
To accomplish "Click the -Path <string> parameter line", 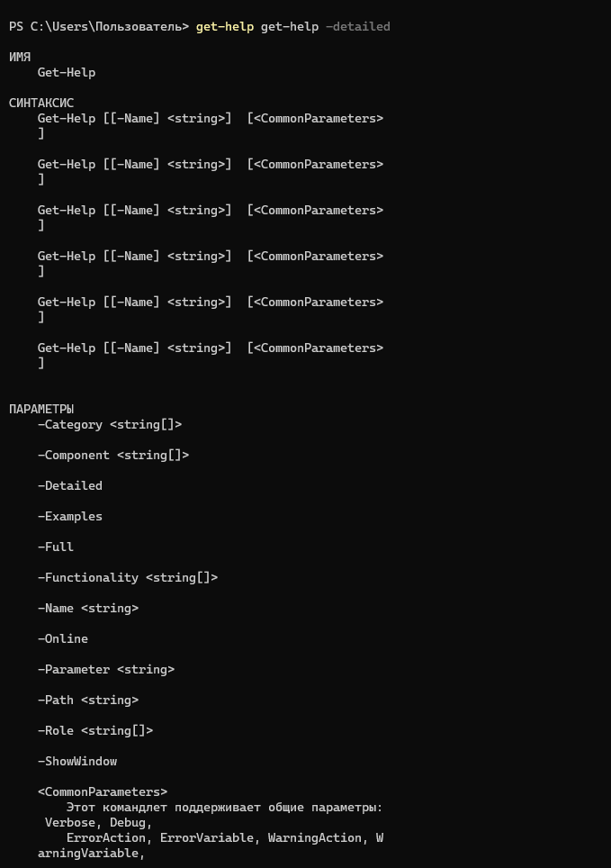I will (x=88, y=701).
